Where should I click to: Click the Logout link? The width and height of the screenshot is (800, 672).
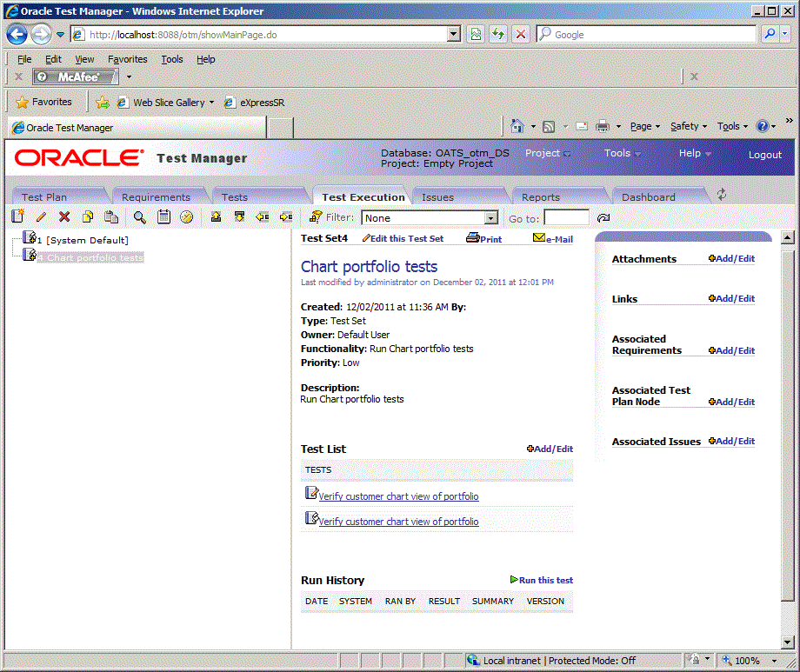coord(765,155)
